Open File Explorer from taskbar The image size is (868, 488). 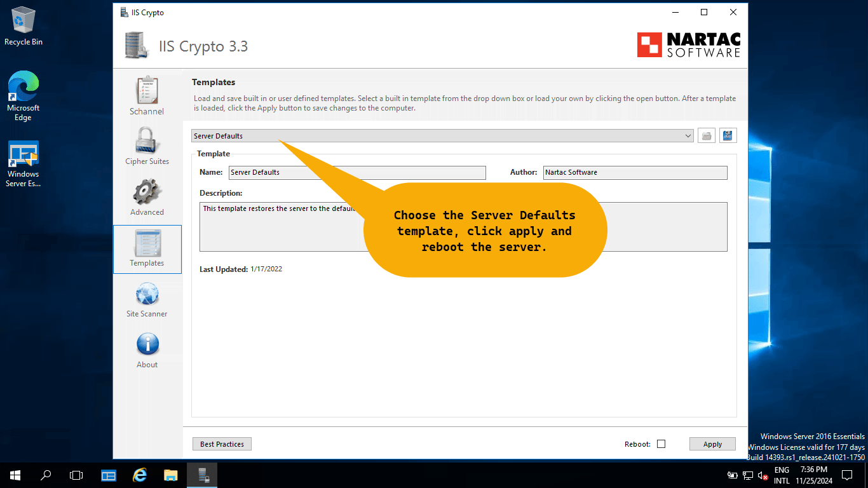tap(171, 475)
